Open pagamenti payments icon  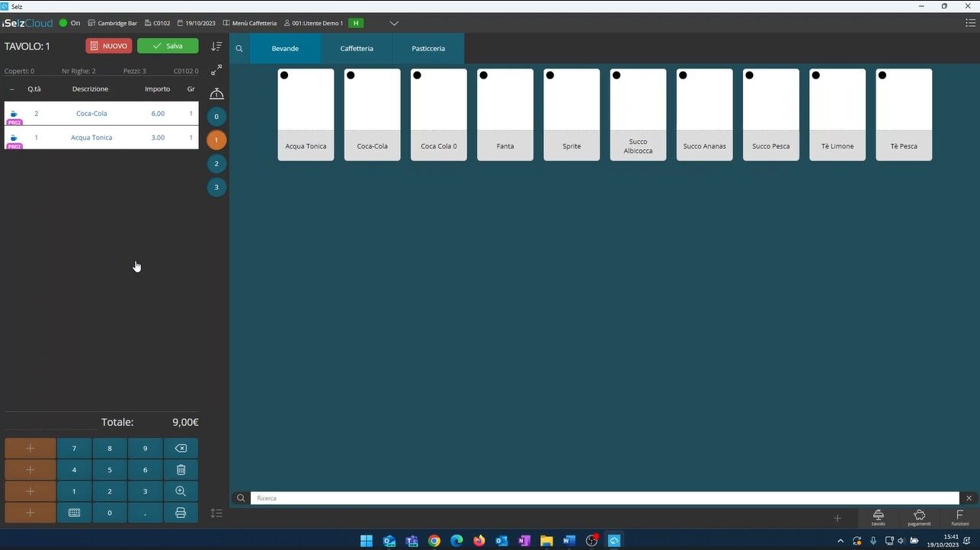point(919,518)
